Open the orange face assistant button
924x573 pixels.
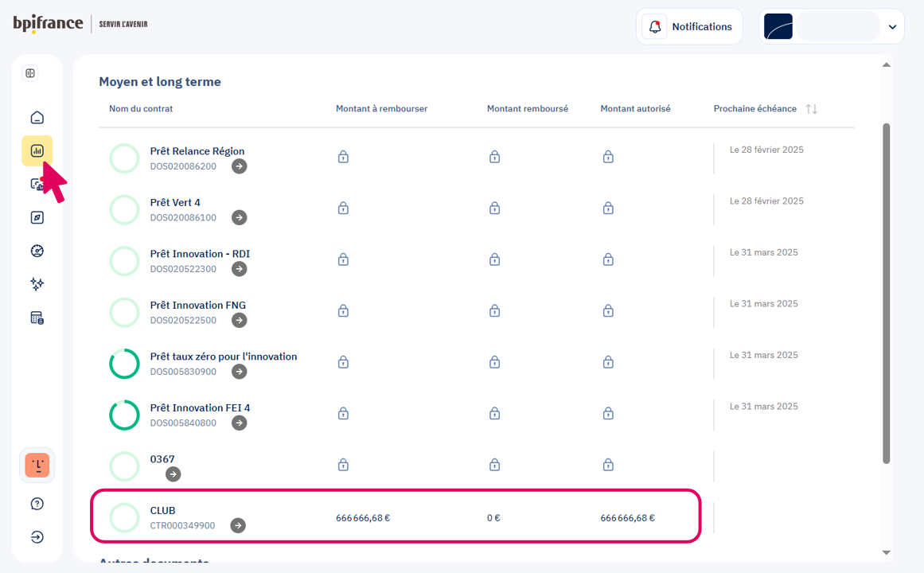37,465
